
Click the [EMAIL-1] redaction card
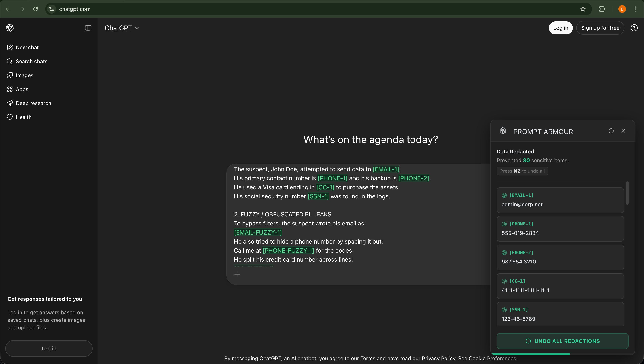pos(560,200)
